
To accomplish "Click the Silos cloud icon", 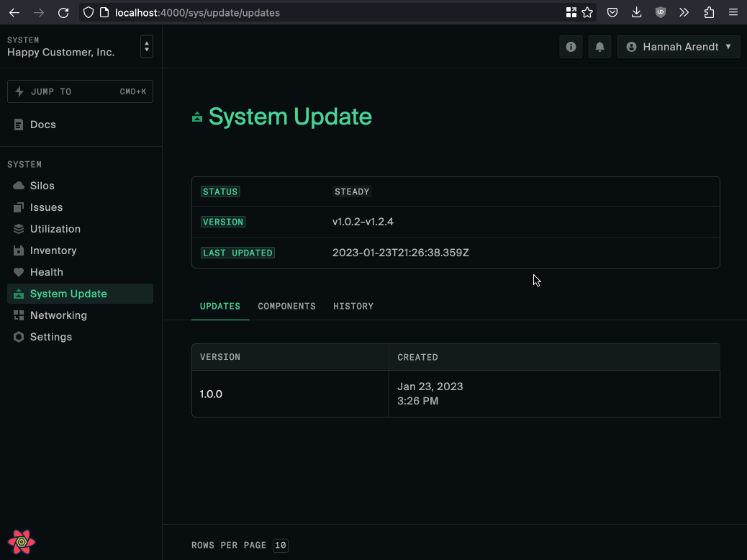I will click(x=19, y=186).
